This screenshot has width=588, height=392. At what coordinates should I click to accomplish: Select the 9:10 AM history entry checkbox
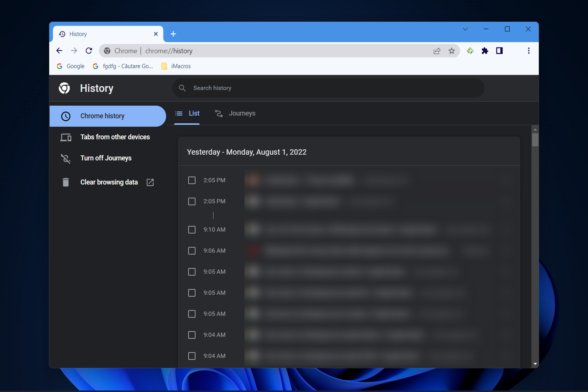[x=192, y=230]
